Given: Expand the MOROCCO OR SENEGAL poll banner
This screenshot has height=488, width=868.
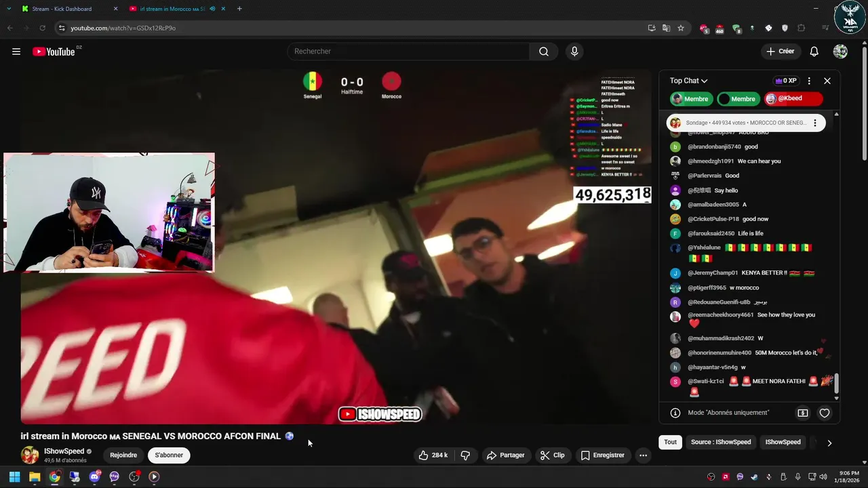Looking at the screenshot, I should [746, 123].
